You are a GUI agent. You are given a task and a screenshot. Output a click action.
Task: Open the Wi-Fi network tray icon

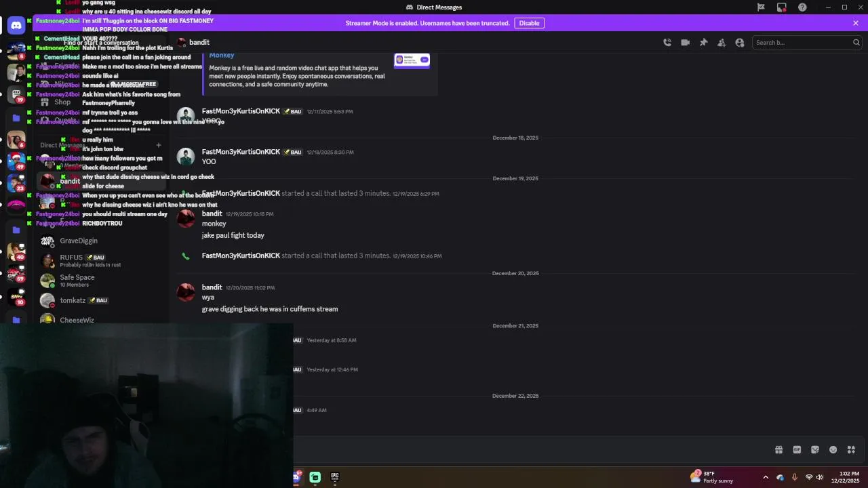(x=808, y=477)
